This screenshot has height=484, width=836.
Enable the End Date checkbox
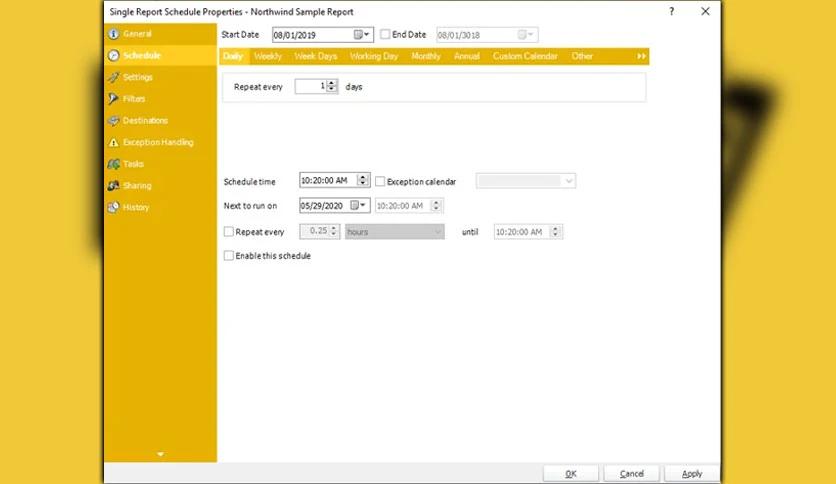coord(386,35)
